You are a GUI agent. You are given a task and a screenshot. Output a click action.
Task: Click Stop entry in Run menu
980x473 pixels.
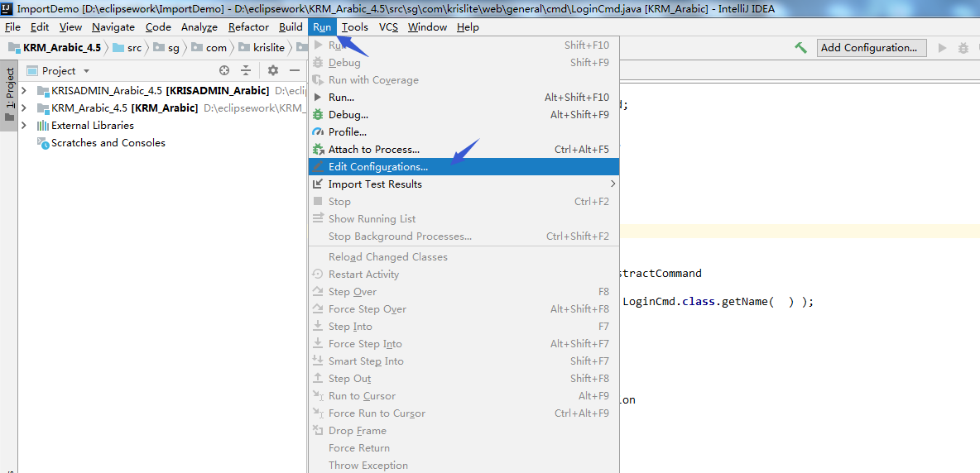pos(464,202)
